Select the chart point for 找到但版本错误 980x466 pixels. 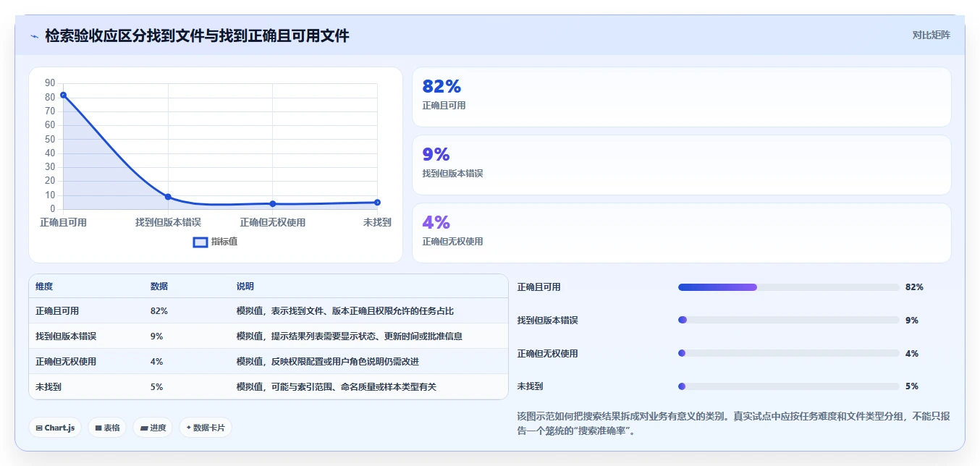coord(168,197)
